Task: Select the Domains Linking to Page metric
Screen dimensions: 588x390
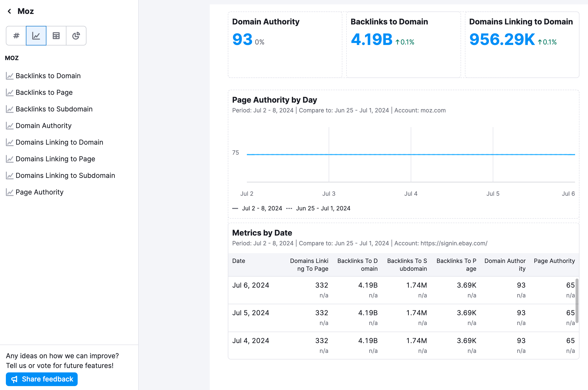Action: 55,159
